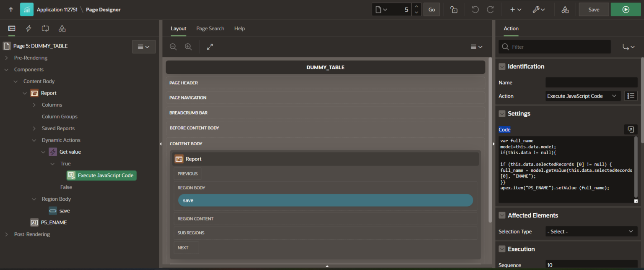644x270 pixels.
Task: Zoom in the layout view
Action: [188, 47]
